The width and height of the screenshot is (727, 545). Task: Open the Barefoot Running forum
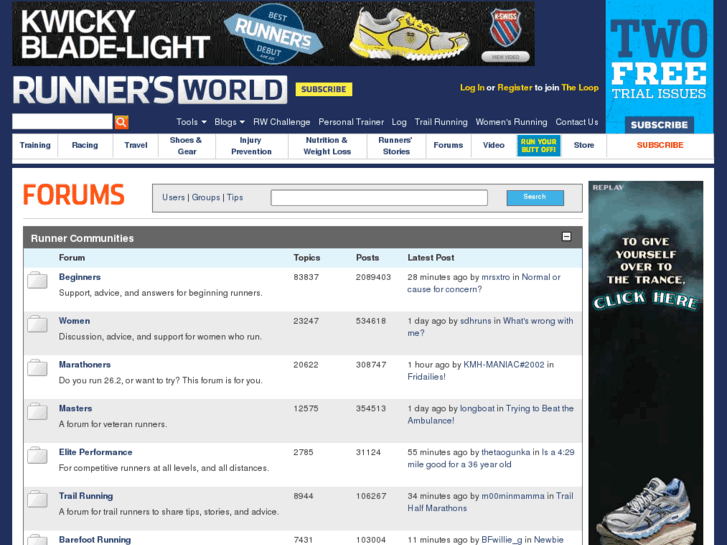click(95, 539)
